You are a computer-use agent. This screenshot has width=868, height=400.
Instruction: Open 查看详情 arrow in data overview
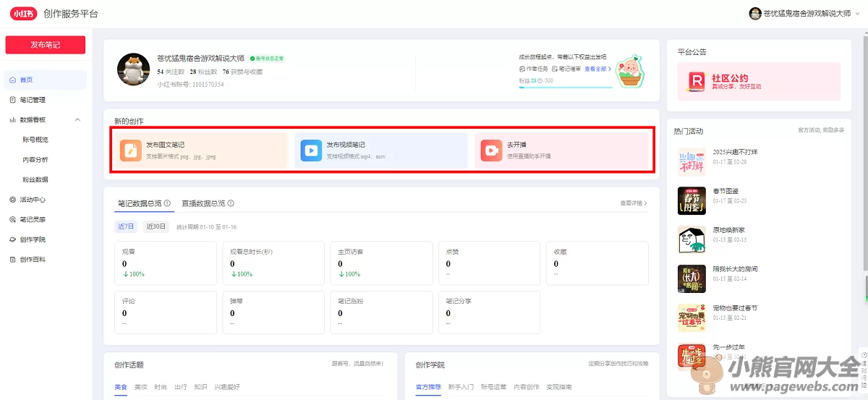(x=646, y=203)
